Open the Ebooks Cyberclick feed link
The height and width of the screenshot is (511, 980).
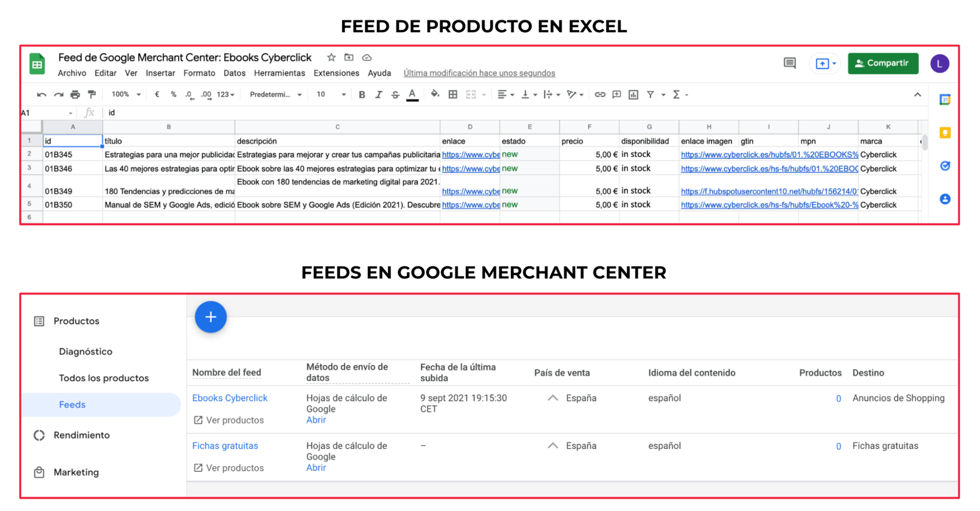click(230, 398)
